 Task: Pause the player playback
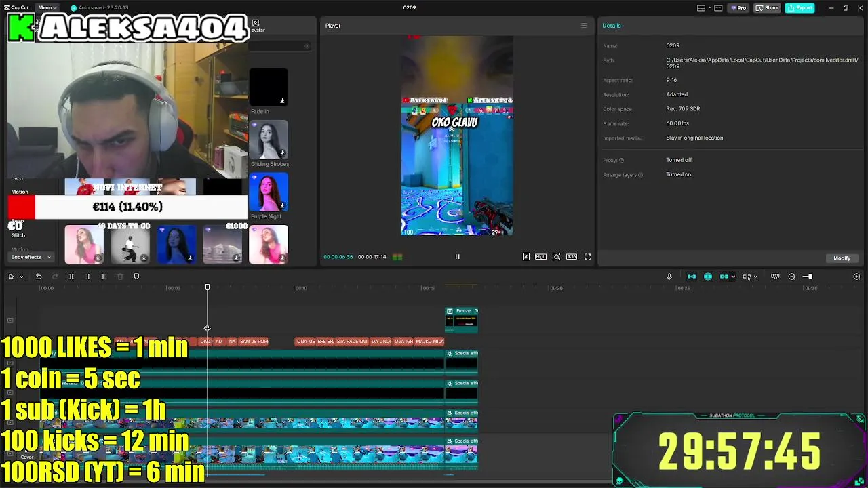coord(457,257)
